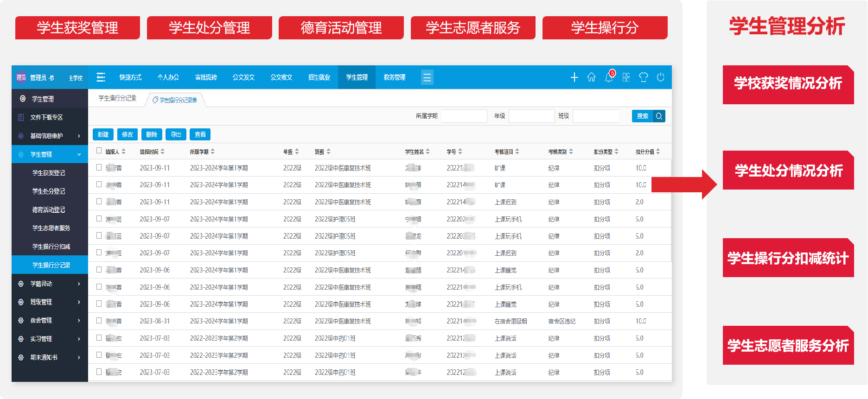The height and width of the screenshot is (399, 868).
Task: Go to home via house icon
Action: pyautogui.click(x=591, y=77)
